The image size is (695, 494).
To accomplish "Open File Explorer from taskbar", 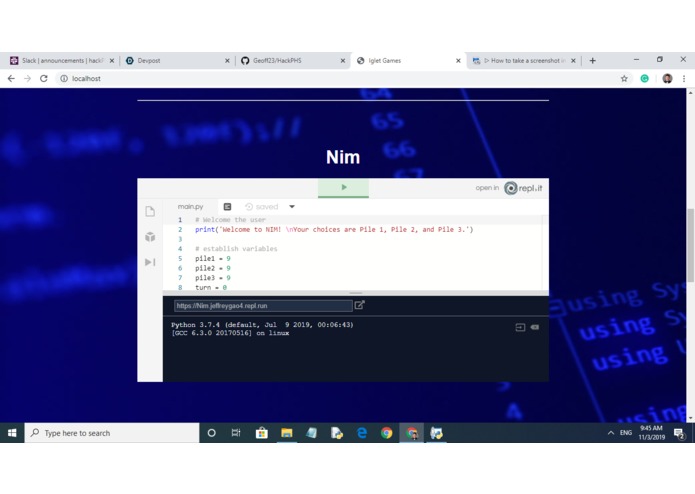I will [x=287, y=433].
